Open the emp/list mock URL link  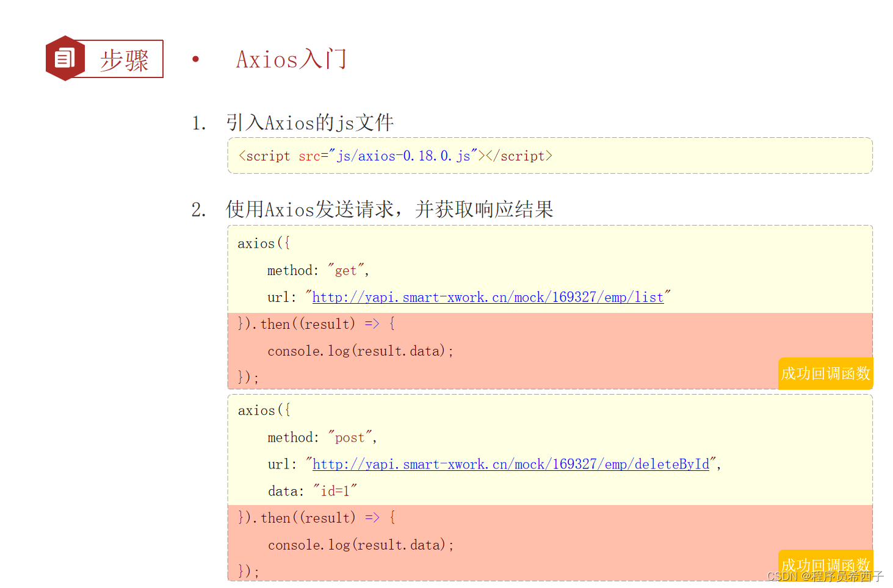pos(488,297)
